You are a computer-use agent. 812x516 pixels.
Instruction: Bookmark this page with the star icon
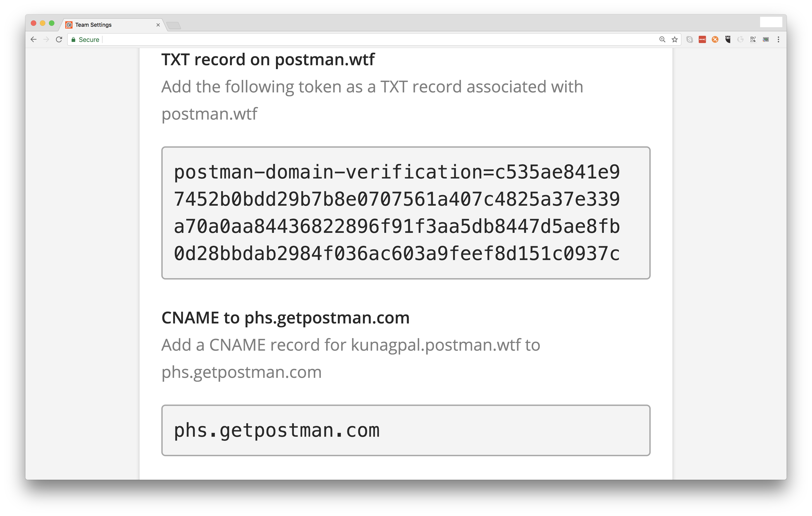[x=674, y=39]
